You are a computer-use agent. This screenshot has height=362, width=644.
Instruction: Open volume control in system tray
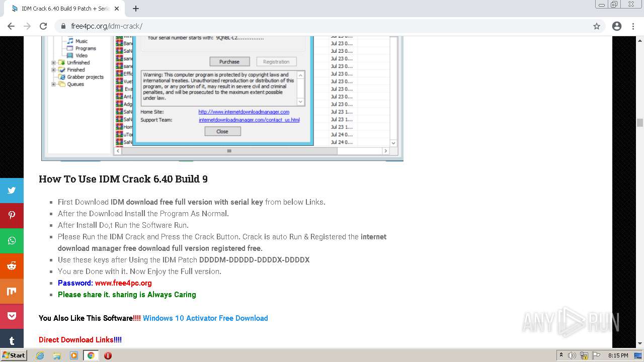572,355
